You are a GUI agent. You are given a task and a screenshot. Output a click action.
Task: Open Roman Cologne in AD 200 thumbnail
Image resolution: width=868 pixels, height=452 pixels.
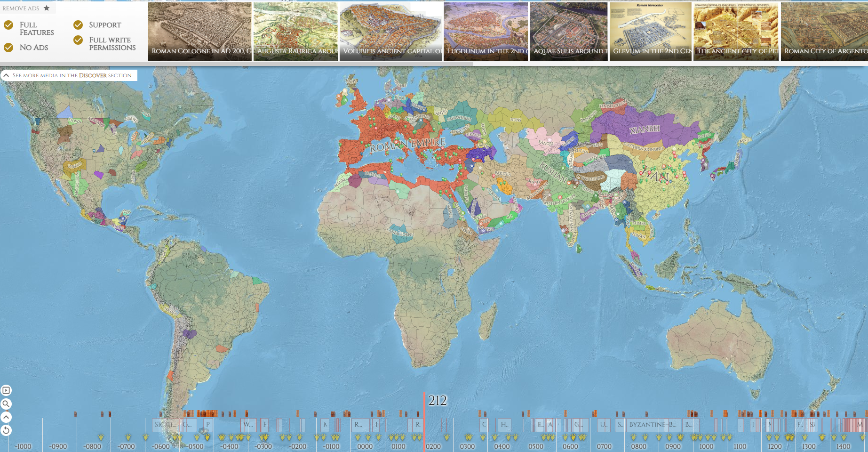200,32
